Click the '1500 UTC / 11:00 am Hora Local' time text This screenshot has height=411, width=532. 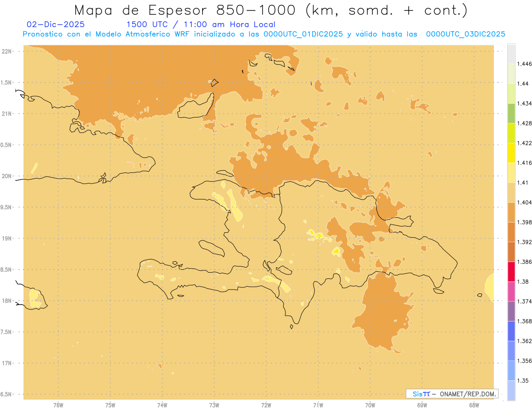[x=201, y=25]
